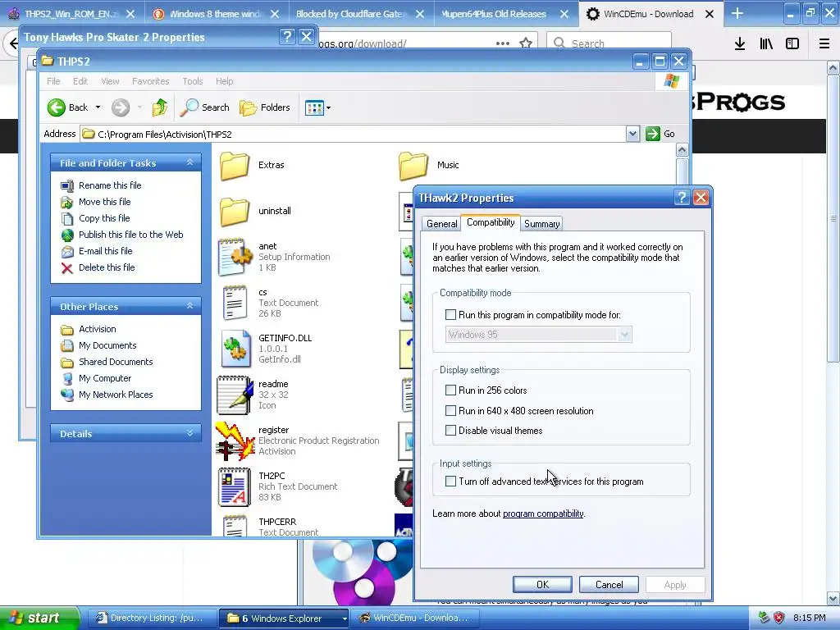Open the Windows 95 compatibility dropdown

(x=624, y=335)
